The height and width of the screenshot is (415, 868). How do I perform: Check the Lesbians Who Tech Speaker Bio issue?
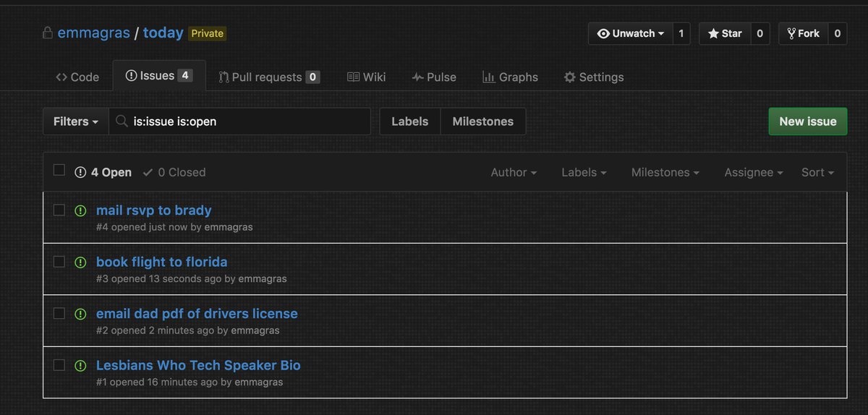click(59, 364)
